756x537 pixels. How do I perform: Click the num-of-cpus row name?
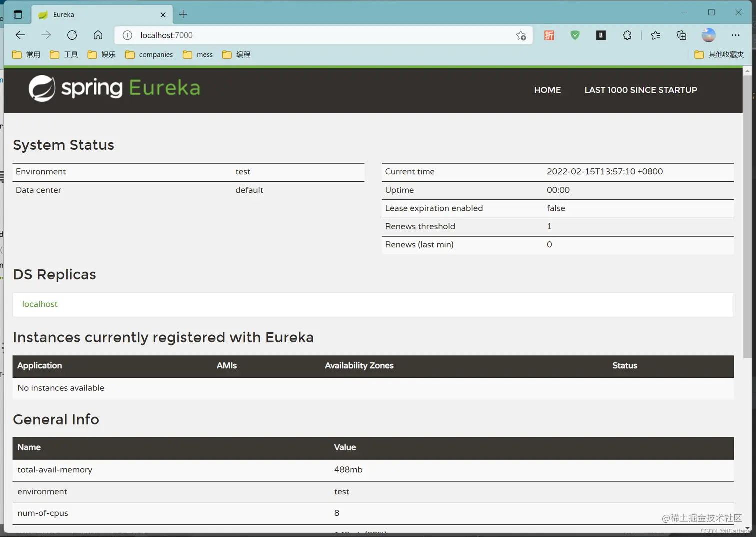[x=43, y=513]
